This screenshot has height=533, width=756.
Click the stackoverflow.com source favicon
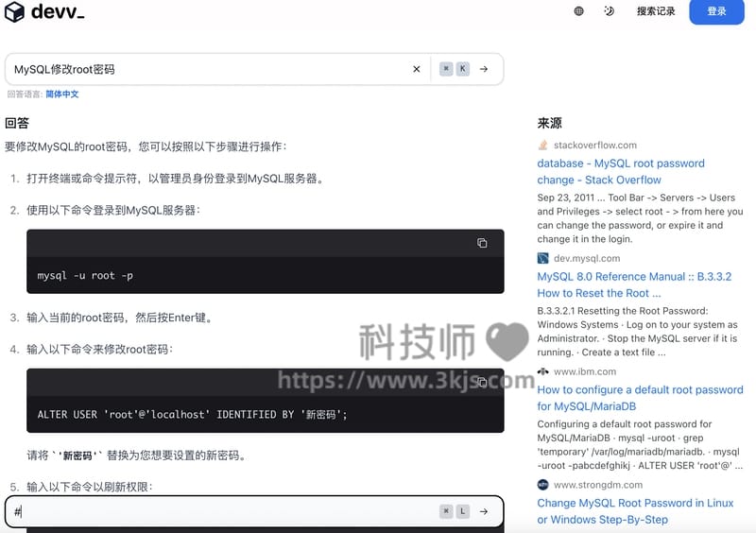pyautogui.click(x=542, y=145)
